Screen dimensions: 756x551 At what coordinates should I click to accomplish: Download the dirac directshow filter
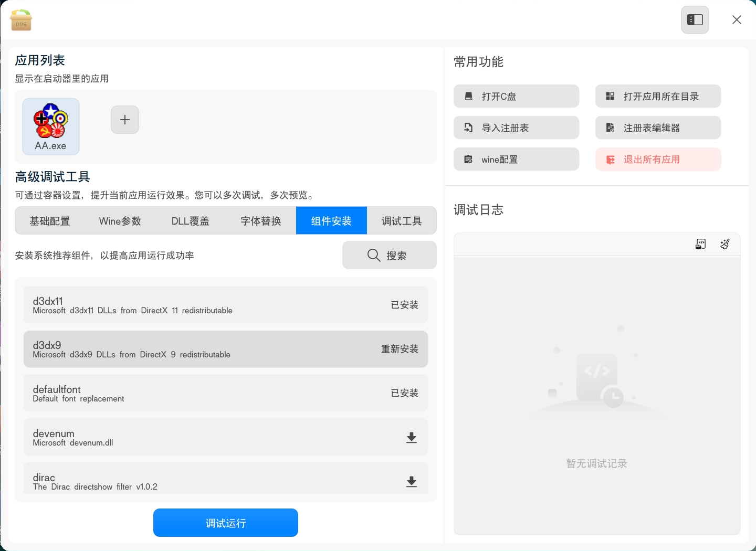[412, 481]
